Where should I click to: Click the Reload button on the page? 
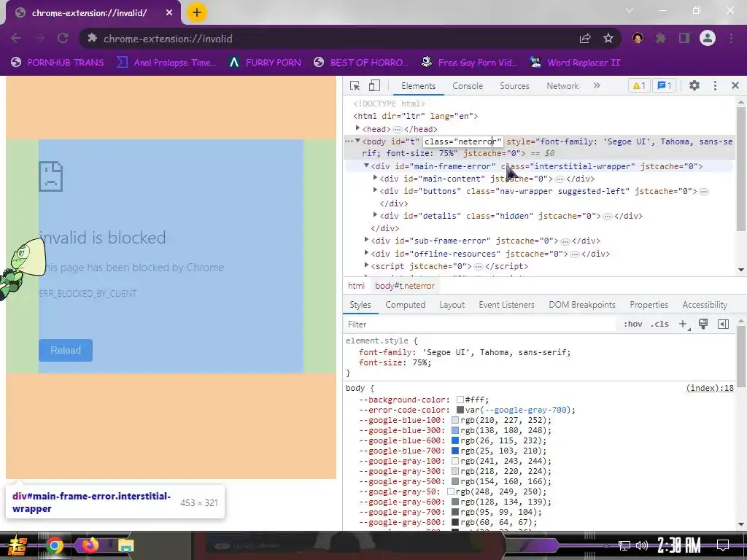[x=65, y=351]
